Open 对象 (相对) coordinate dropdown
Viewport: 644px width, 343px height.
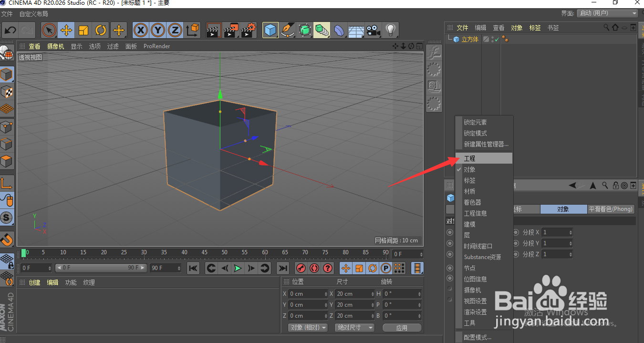[308, 328]
